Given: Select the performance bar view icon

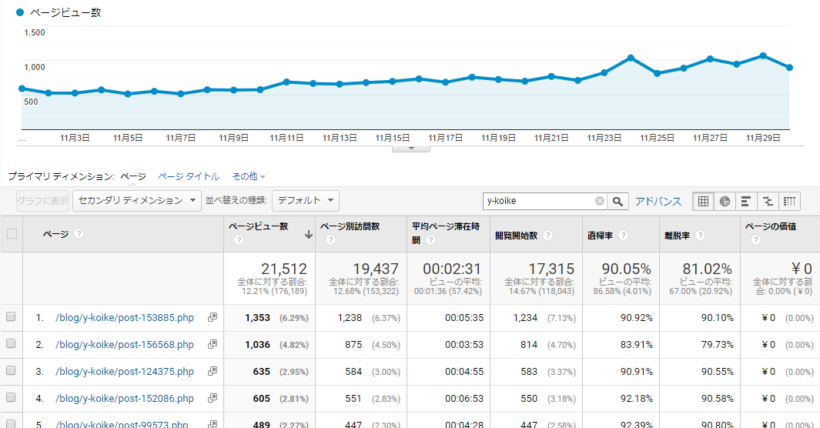Looking at the screenshot, I should tap(746, 201).
